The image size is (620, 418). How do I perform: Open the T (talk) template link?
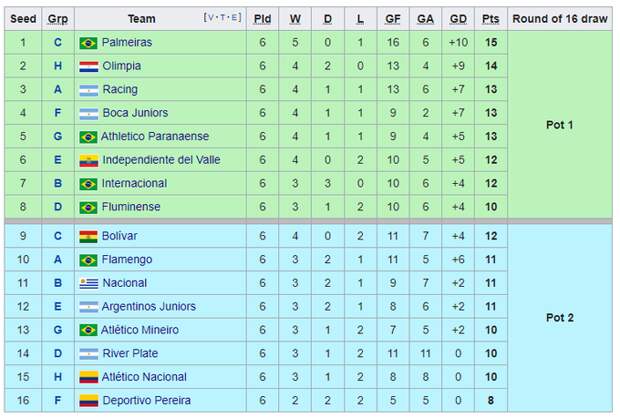222,17
